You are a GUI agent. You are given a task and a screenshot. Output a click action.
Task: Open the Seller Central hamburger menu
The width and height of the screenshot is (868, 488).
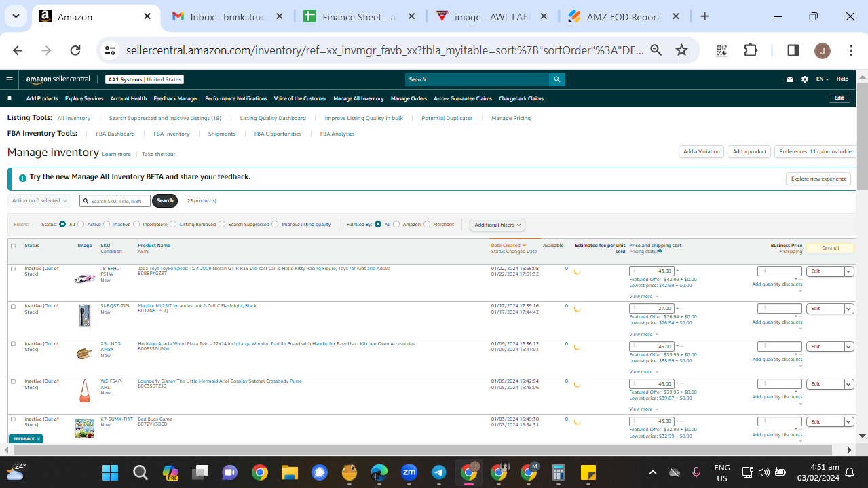[10, 79]
